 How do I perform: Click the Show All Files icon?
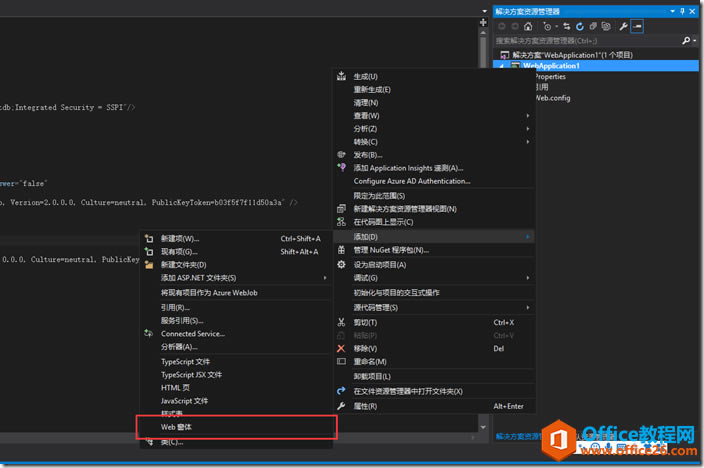click(606, 26)
